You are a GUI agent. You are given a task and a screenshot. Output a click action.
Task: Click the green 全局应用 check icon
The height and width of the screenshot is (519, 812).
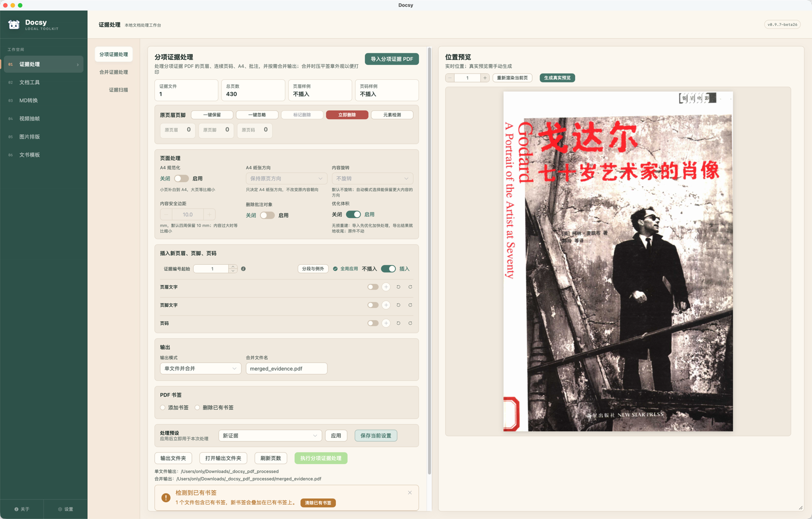[335, 269]
